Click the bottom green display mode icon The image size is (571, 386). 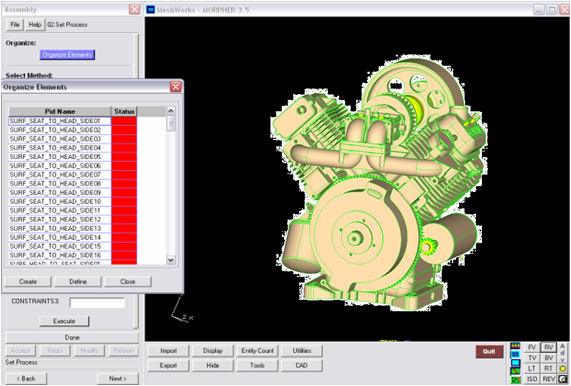click(x=515, y=380)
